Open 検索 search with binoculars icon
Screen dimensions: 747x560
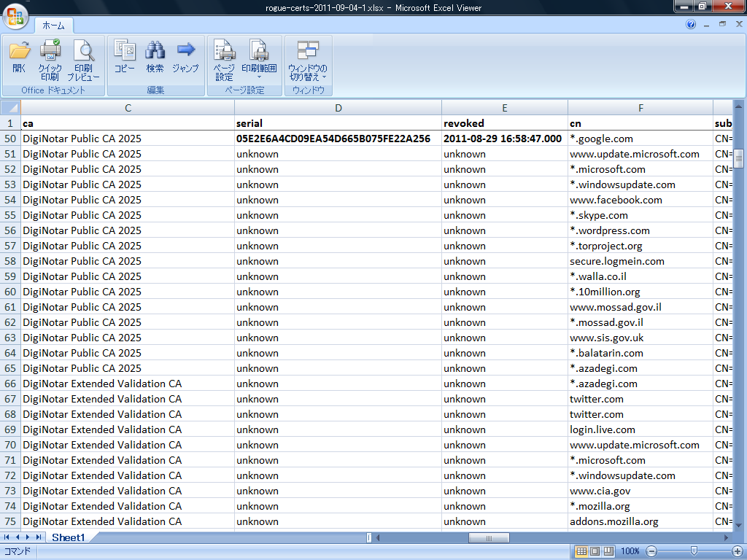point(155,56)
